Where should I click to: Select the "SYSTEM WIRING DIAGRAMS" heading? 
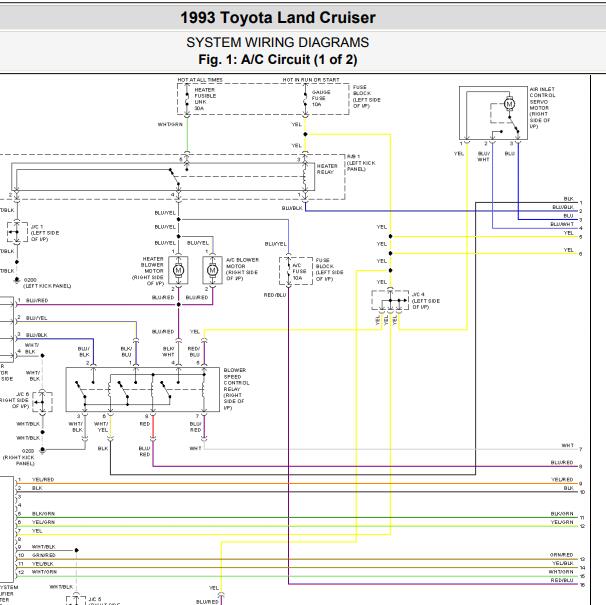coord(277,42)
